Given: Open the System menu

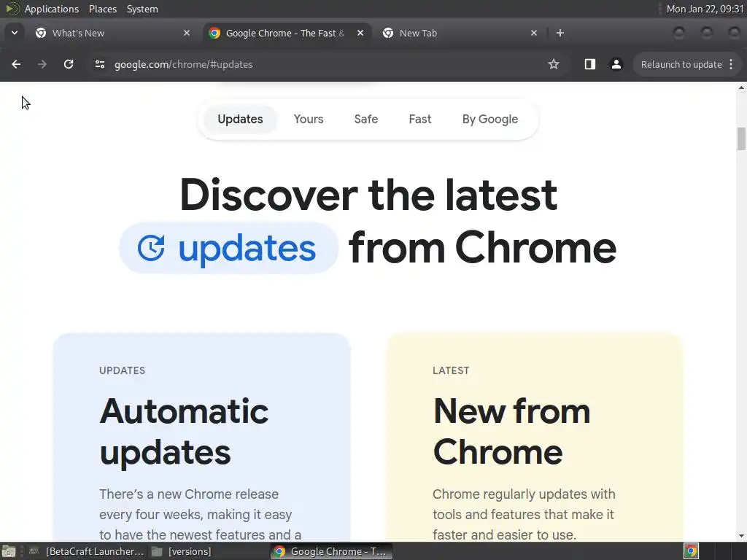Looking at the screenshot, I should pos(142,9).
